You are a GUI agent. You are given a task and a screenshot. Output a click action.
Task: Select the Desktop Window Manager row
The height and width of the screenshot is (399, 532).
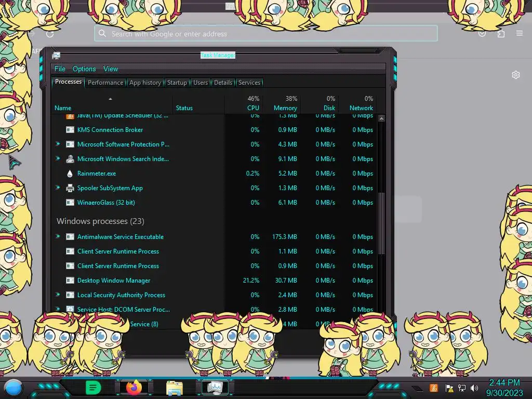click(x=215, y=280)
